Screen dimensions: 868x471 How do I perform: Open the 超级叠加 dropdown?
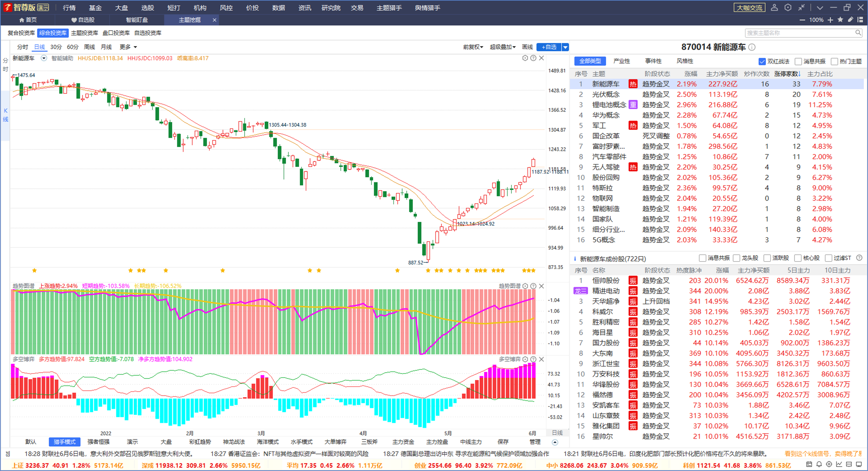(502, 47)
